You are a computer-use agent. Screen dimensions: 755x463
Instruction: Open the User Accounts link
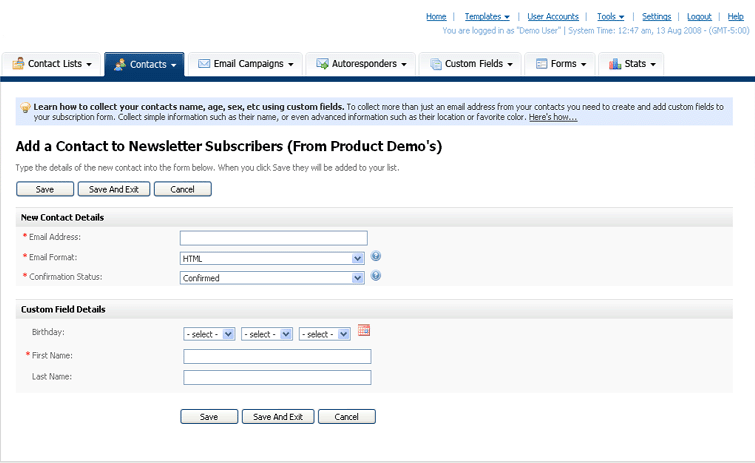[x=553, y=16]
